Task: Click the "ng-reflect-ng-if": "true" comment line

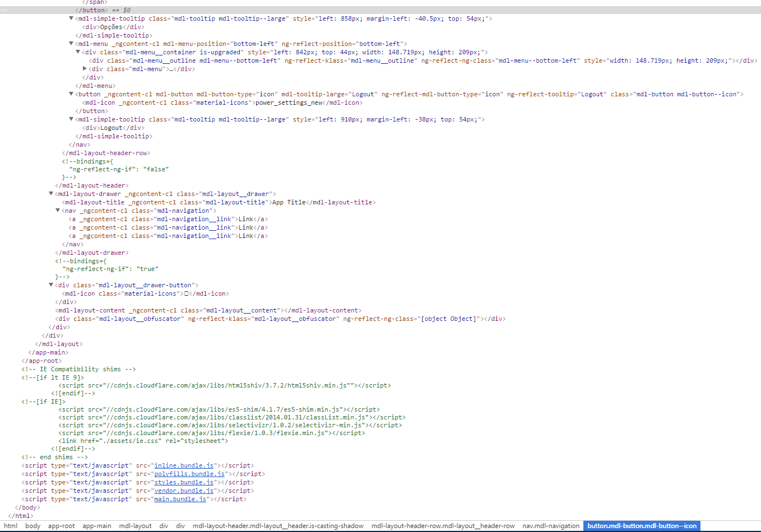Action: [x=110, y=269]
